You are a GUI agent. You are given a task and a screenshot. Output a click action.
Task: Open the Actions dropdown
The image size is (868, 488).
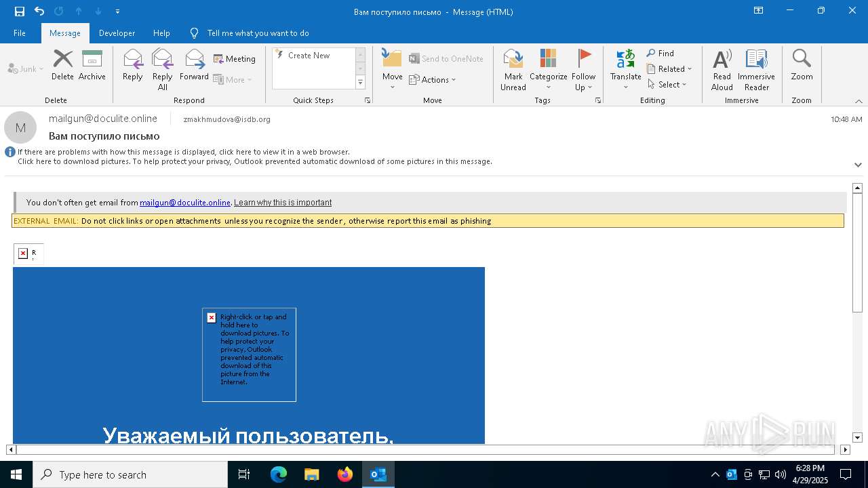click(433, 80)
